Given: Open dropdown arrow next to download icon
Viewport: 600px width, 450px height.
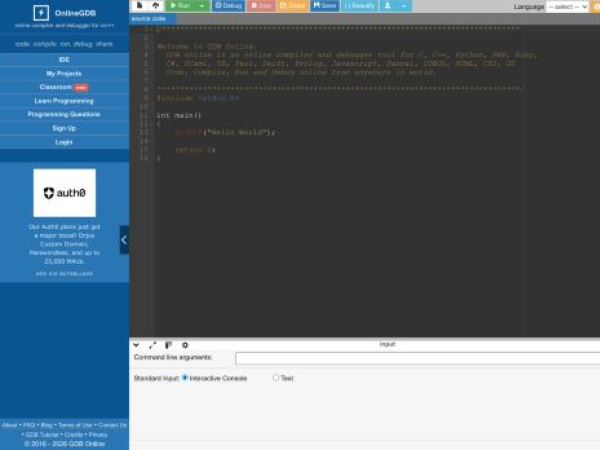Looking at the screenshot, I should [404, 5].
